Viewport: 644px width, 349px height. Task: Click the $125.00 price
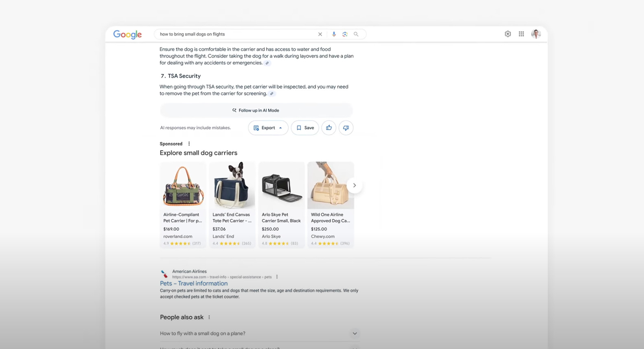pyautogui.click(x=319, y=229)
